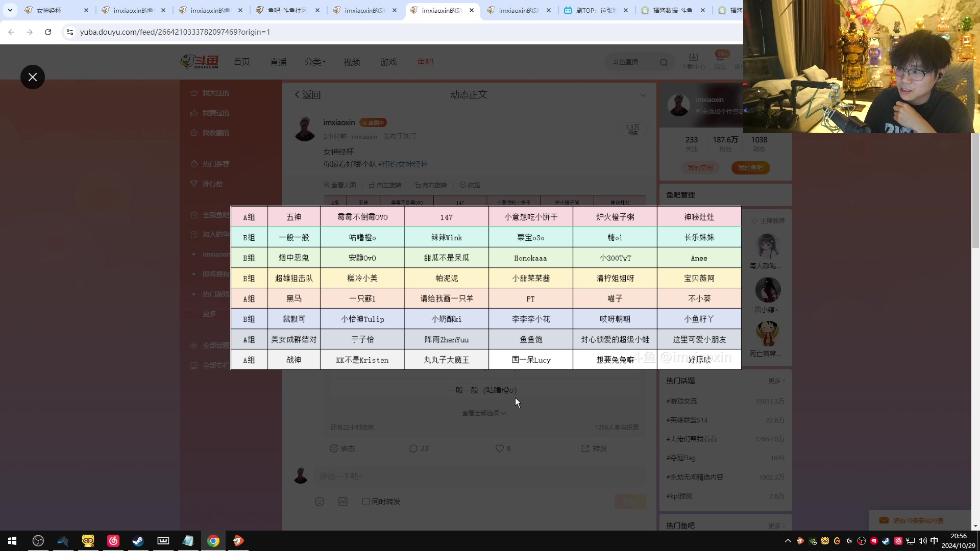
Task: Show hidden system tray icons
Action: (788, 541)
